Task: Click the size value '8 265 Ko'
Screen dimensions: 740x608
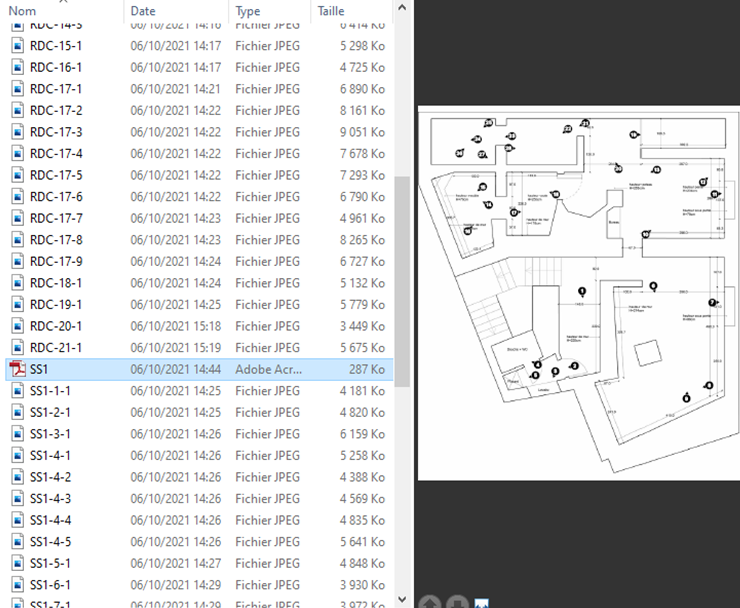Action: (362, 240)
